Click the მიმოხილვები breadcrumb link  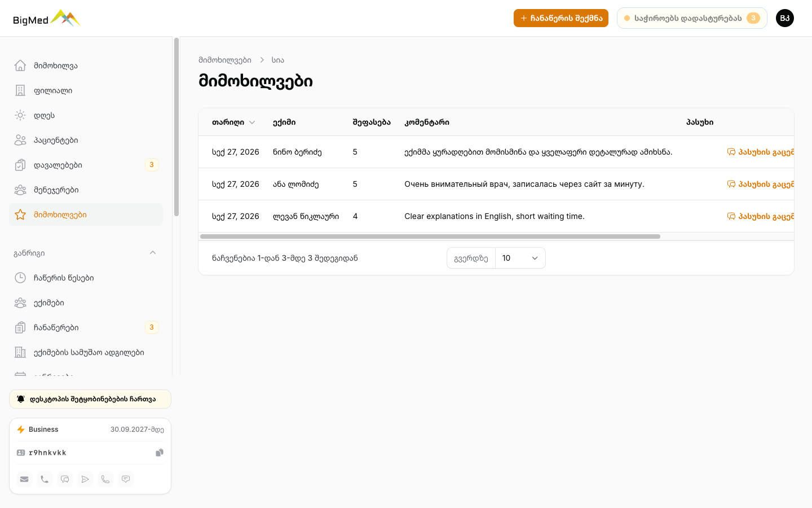point(225,60)
